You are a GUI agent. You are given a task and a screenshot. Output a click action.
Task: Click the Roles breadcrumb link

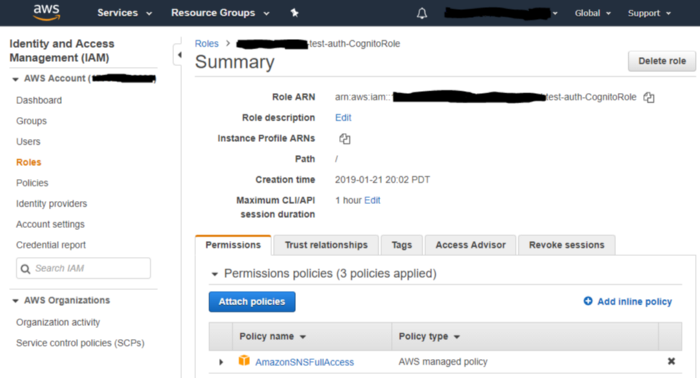[207, 44]
